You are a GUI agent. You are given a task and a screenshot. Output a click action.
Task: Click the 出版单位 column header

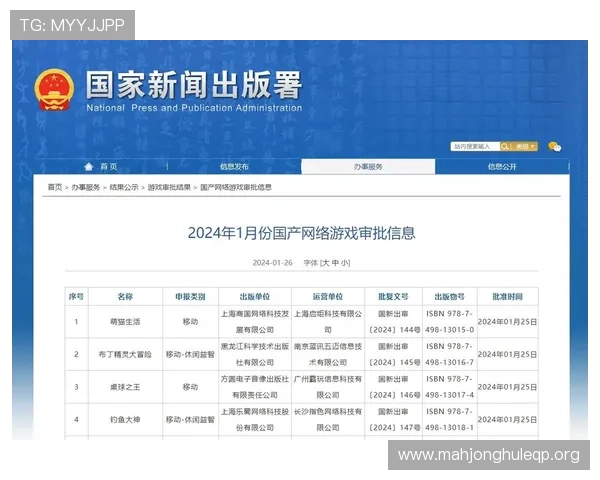point(255,297)
